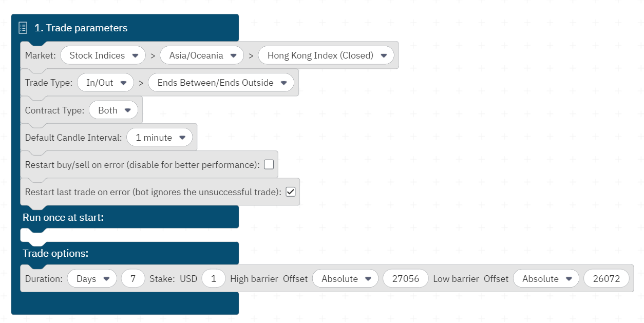This screenshot has height=323, width=644.
Task: Open the 1 minute candle interval dropdown
Action: click(160, 138)
